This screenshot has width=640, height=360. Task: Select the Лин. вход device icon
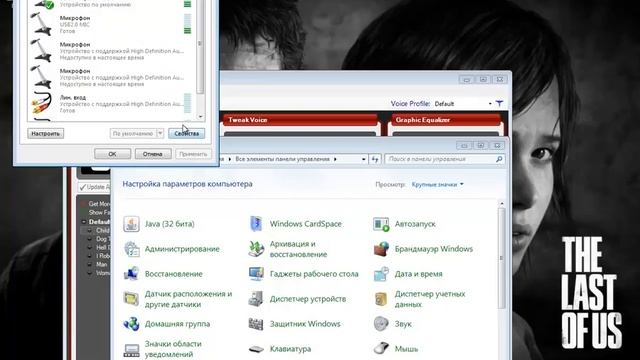point(42,103)
